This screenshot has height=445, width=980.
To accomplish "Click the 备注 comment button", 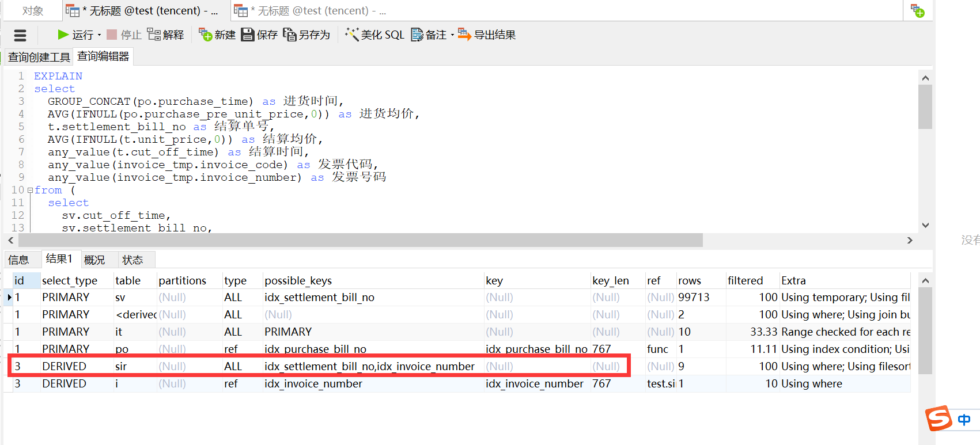I will pos(429,35).
